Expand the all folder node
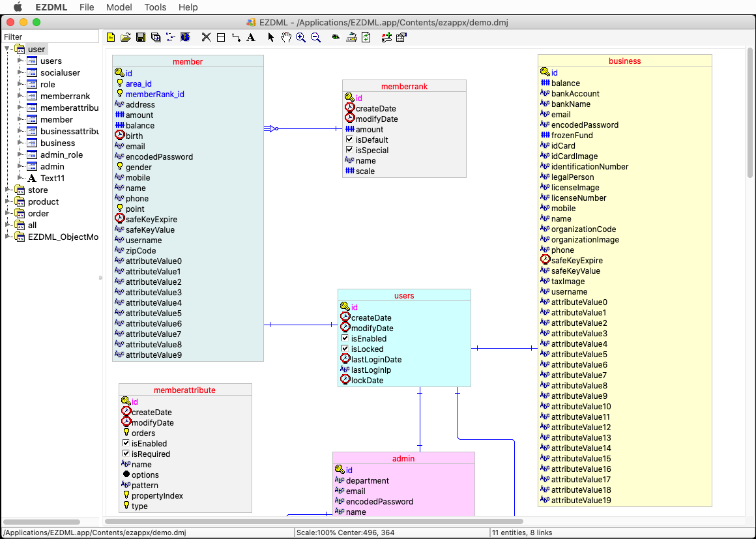The image size is (756, 539). (8, 225)
